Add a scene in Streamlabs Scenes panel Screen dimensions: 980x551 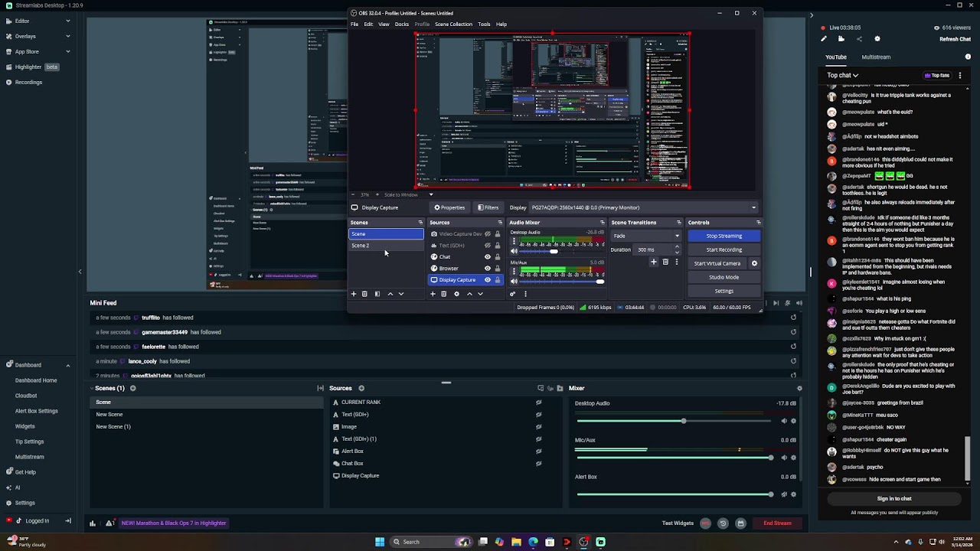(132, 388)
